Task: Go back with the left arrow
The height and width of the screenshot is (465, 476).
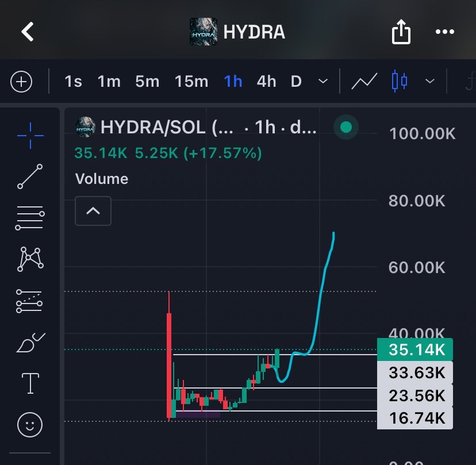Action: coord(28,32)
